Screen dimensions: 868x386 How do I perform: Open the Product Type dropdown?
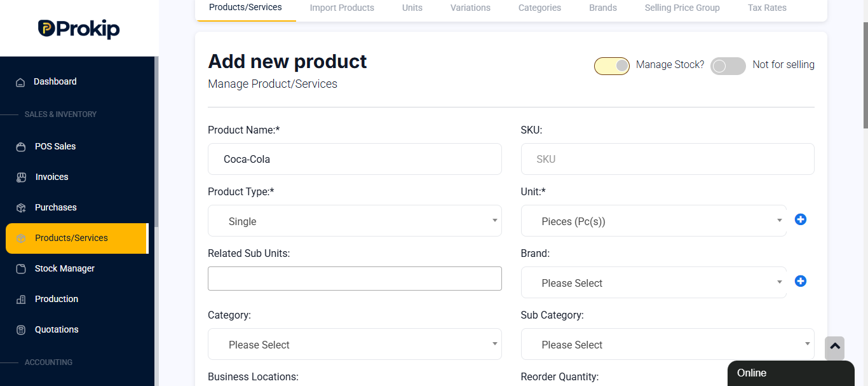coord(355,221)
